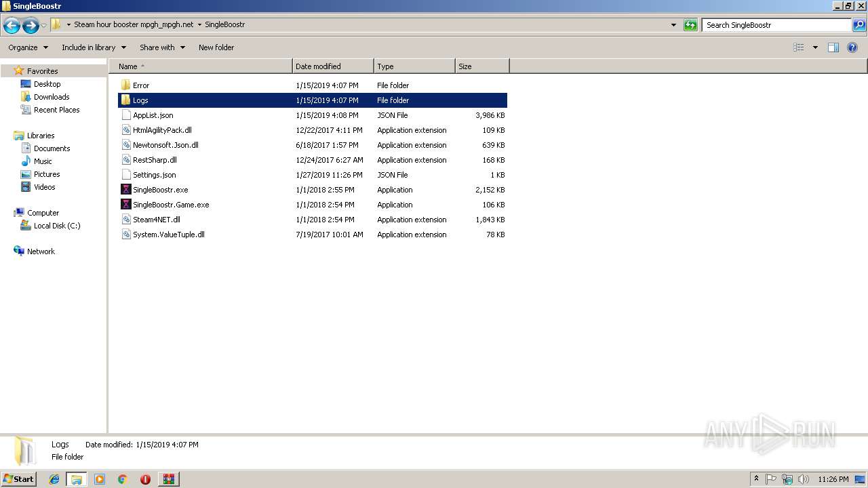The image size is (868, 488).
Task: Select the Logs folder icon
Action: (x=125, y=100)
